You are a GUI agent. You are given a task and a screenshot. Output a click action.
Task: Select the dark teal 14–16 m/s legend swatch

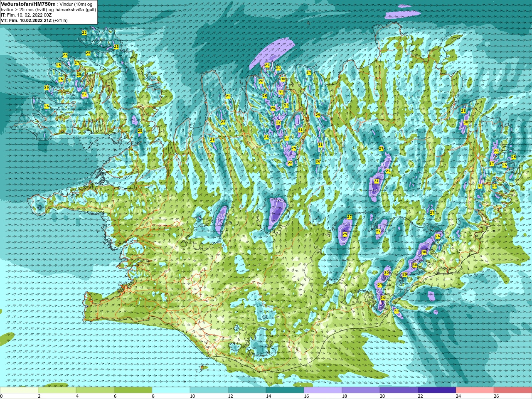[285, 390]
